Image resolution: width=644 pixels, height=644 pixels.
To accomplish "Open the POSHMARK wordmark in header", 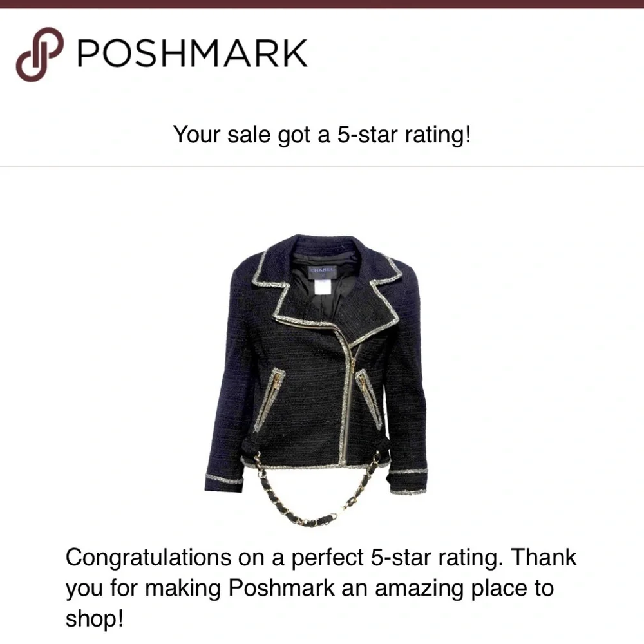I will 192,53.
